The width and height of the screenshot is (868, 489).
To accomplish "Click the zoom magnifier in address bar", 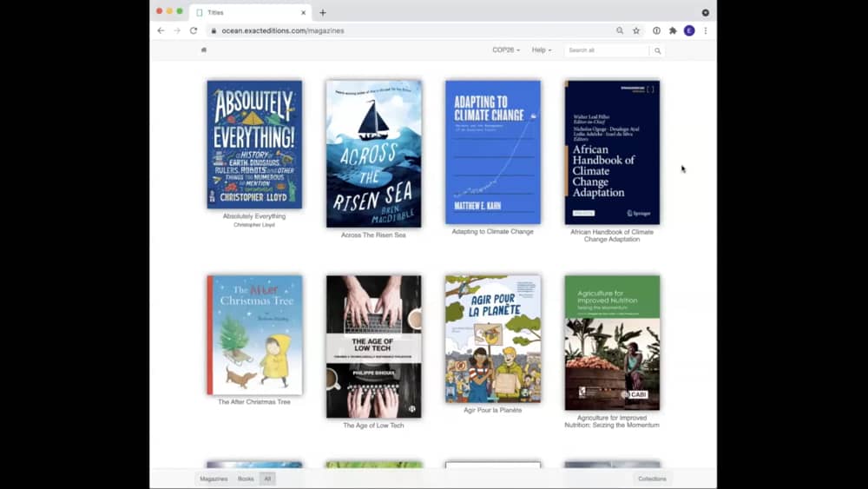I will pos(620,30).
